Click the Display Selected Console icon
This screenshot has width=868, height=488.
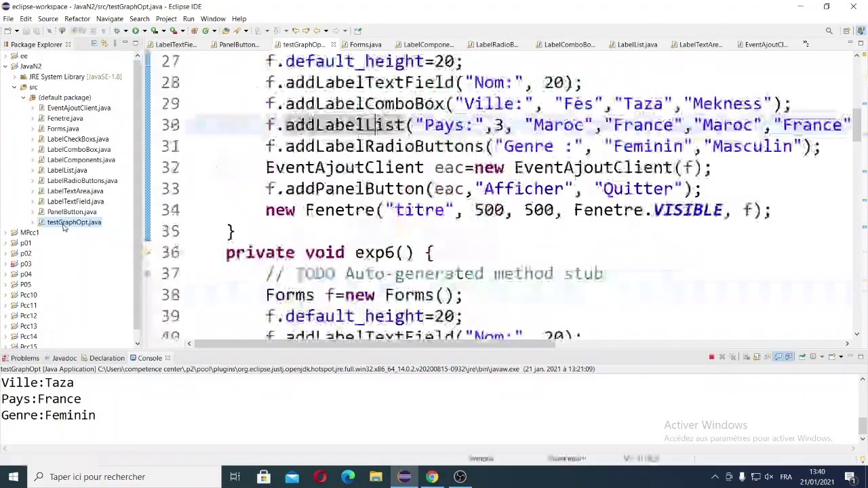coord(813,357)
